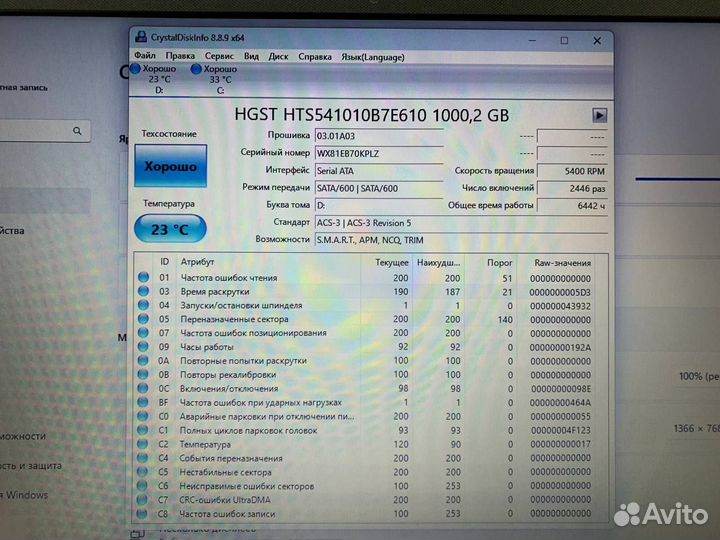Click status icon of row 03 Время раскрутки
The width and height of the screenshot is (720, 540).
pyautogui.click(x=143, y=291)
